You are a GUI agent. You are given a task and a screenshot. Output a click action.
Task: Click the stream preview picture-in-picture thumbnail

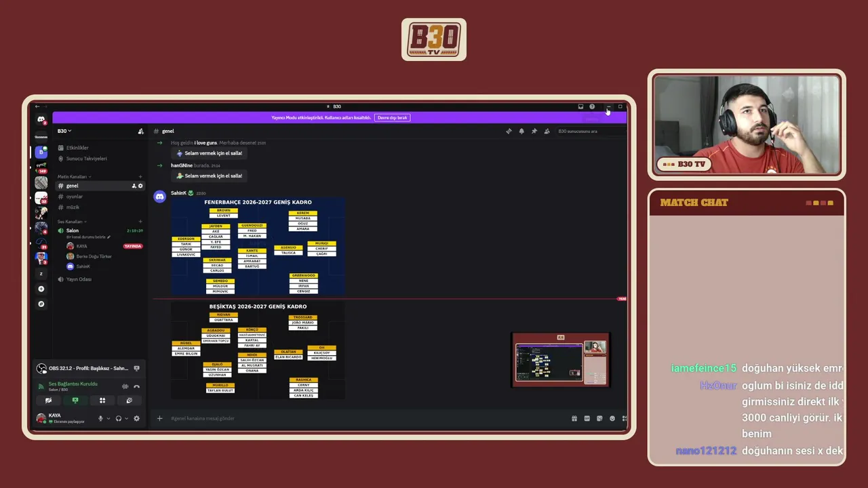click(x=561, y=360)
